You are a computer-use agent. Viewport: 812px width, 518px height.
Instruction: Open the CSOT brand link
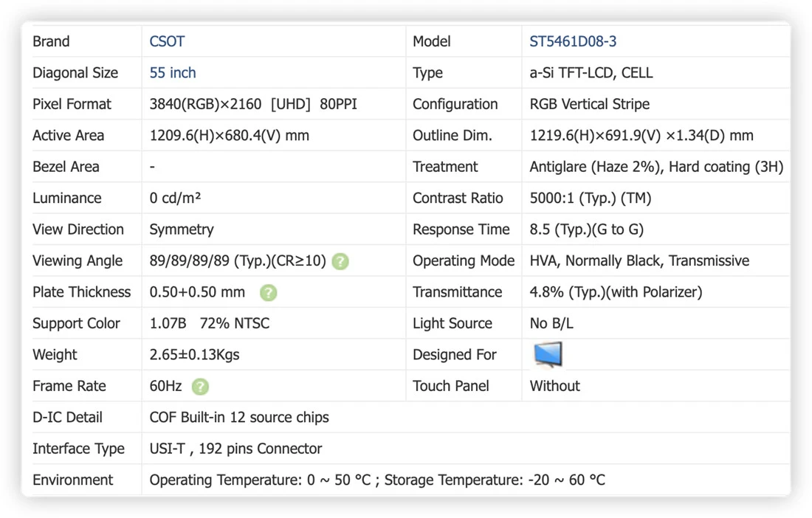tap(167, 41)
